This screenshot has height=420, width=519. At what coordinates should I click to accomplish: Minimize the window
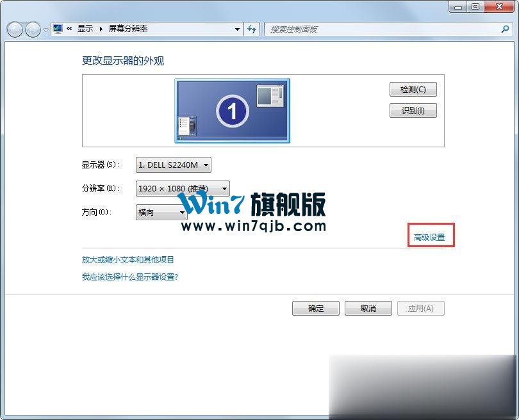click(458, 6)
